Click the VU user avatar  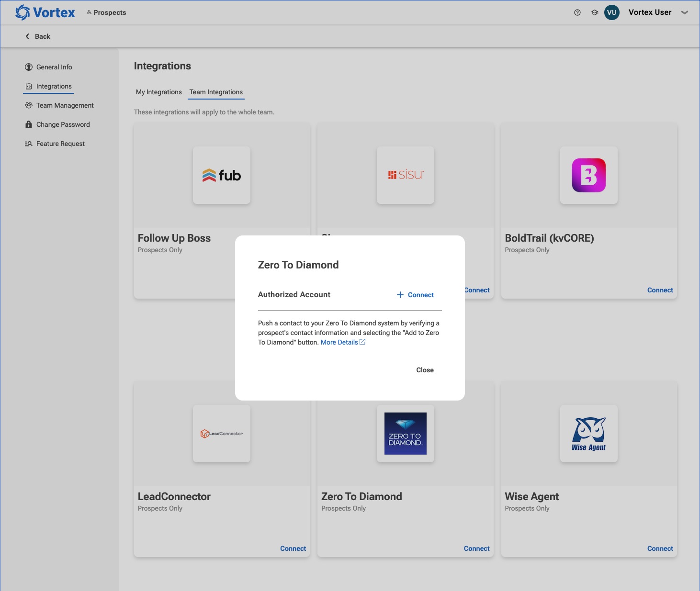[x=612, y=12]
